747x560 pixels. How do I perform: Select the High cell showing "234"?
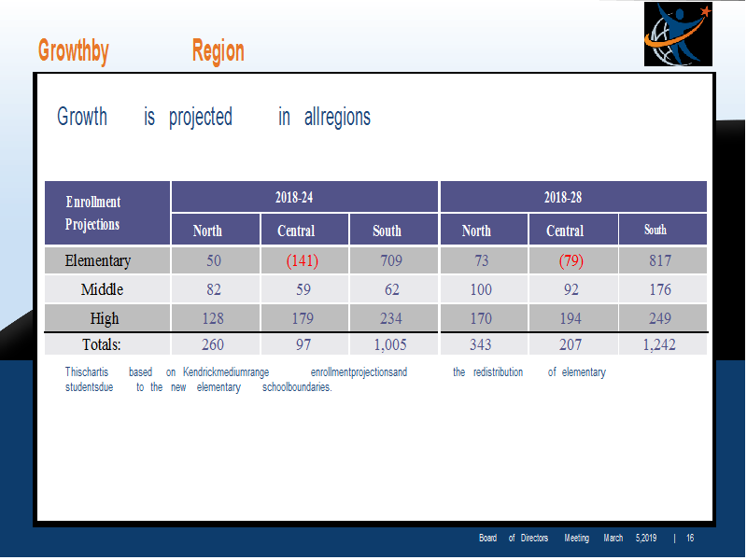(x=394, y=317)
